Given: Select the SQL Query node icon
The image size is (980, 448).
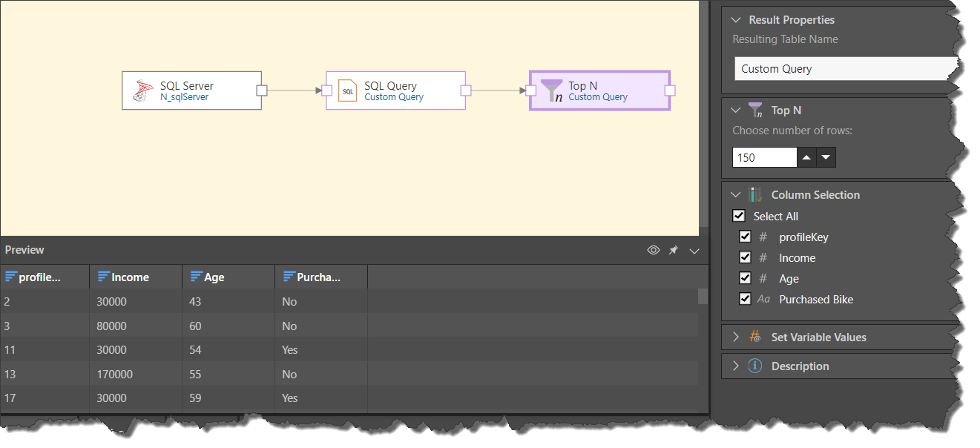Looking at the screenshot, I should (x=347, y=90).
